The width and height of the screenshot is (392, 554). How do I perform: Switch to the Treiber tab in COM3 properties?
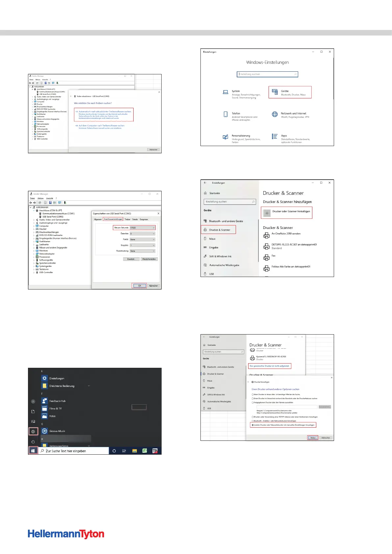tap(127, 219)
